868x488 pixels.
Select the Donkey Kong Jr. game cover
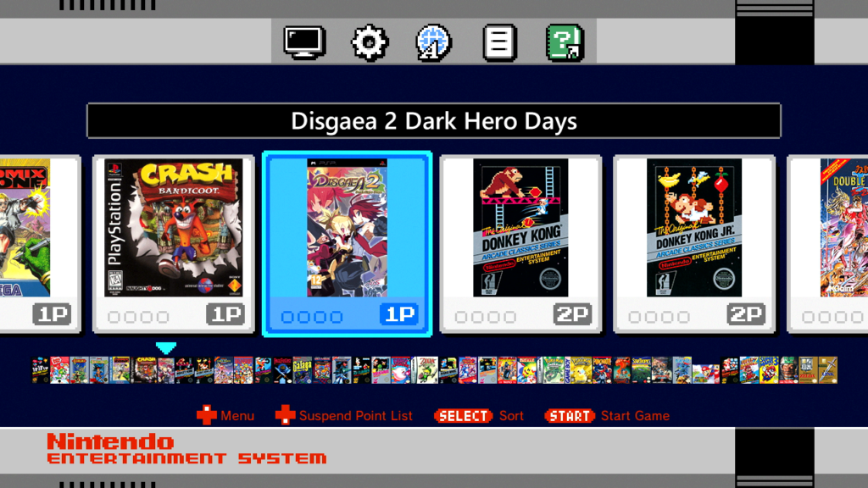(x=694, y=227)
